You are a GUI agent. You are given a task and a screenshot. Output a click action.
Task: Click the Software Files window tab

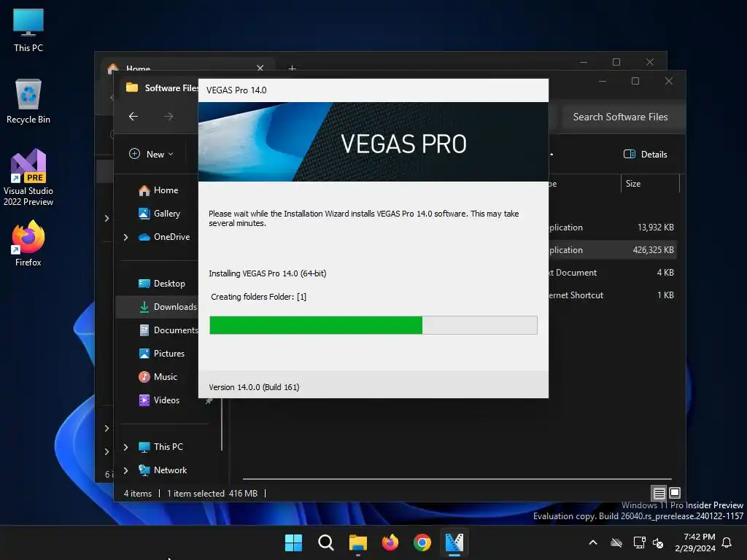(162, 88)
